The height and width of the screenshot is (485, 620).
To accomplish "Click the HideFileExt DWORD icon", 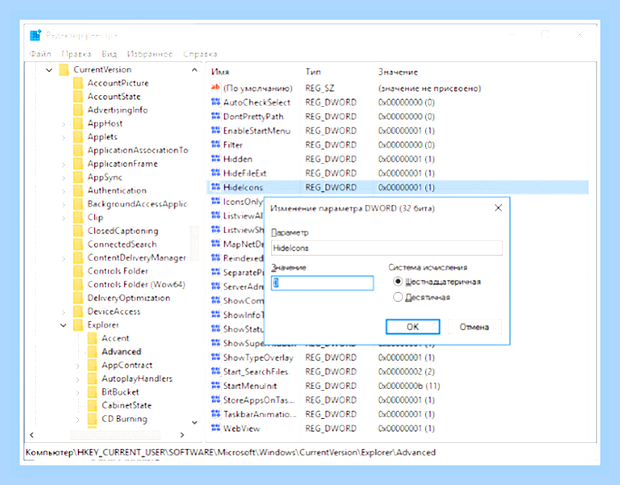I will click(215, 173).
